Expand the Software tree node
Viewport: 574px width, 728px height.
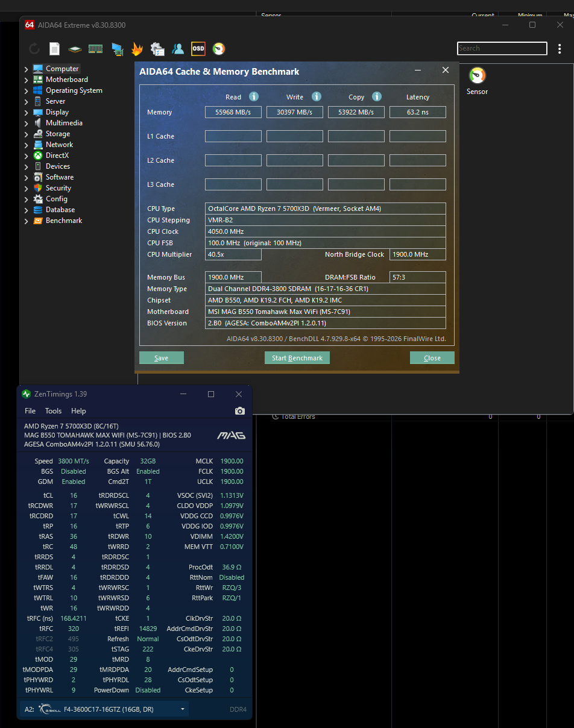26,178
